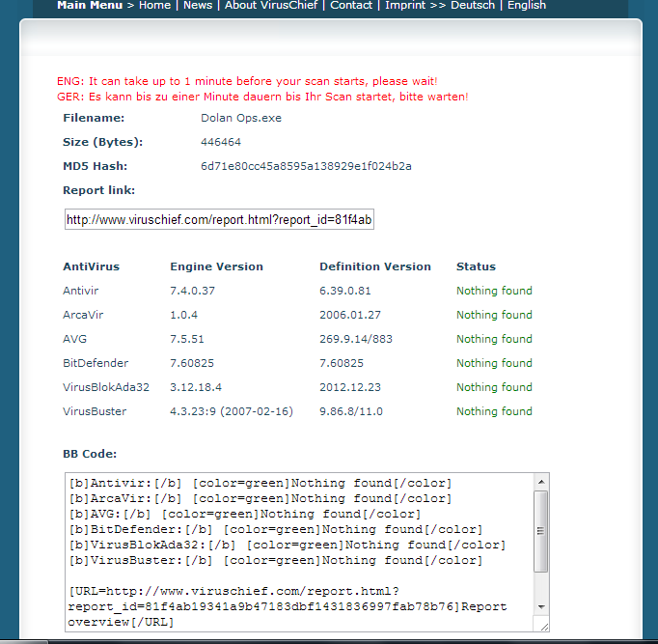
Task: Click the English wait notice text
Action: (247, 81)
